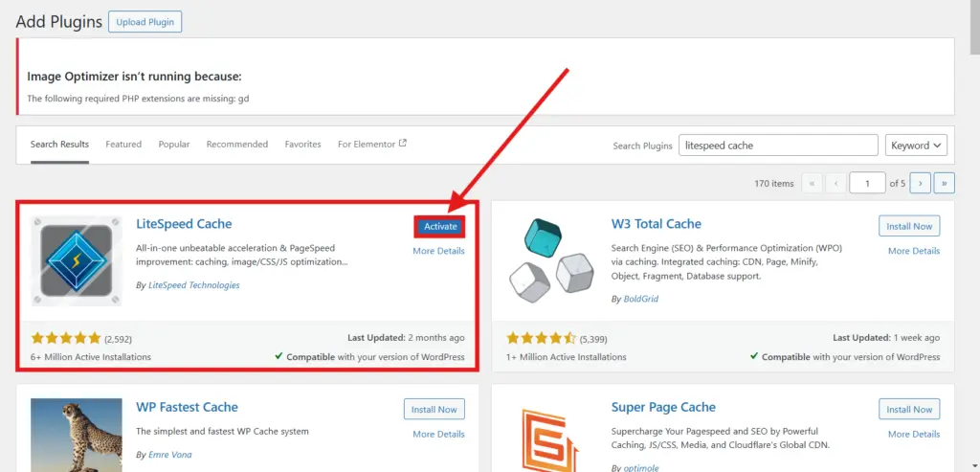Click the current page number field
The image size is (980, 472).
pyautogui.click(x=867, y=183)
